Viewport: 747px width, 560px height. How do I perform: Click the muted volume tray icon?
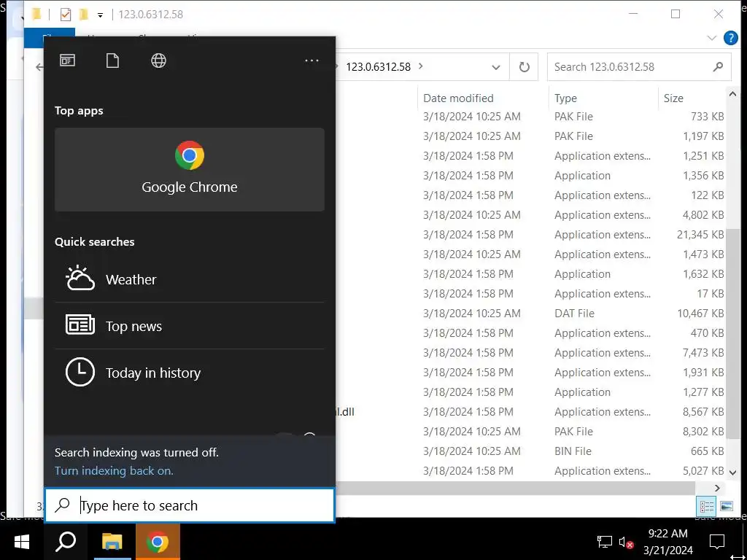coord(625,542)
